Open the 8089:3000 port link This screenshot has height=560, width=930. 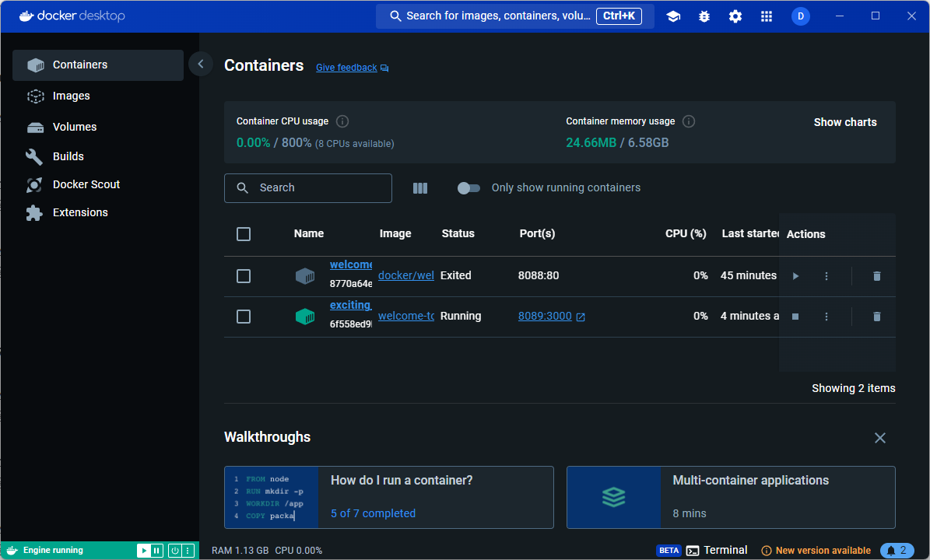(x=545, y=316)
